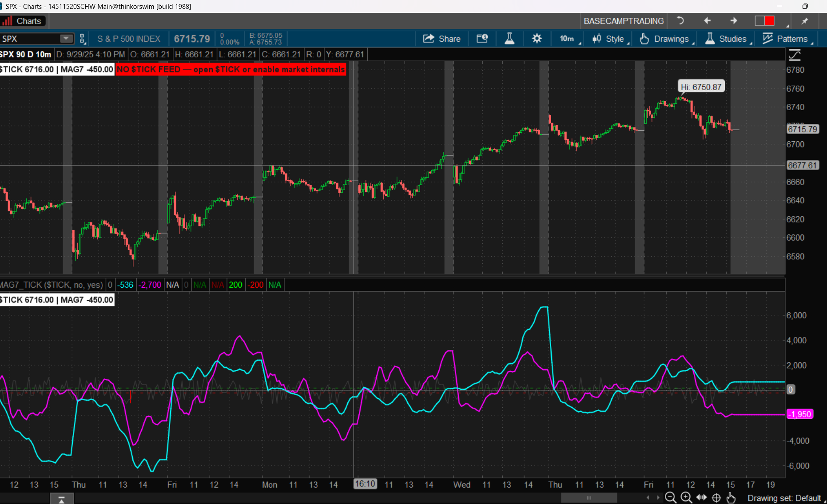
Task: Open Edit Studies flask icon
Action: [509, 39]
